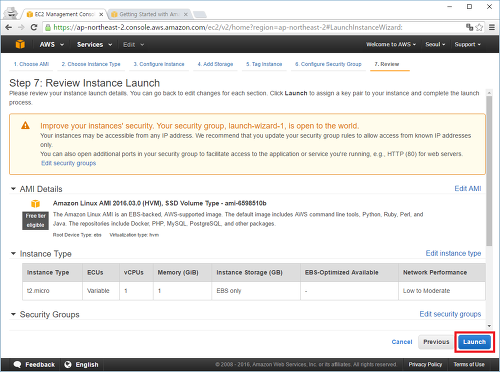
Task: Click the Amazon Linux AMI cube icon
Action: 35,203
